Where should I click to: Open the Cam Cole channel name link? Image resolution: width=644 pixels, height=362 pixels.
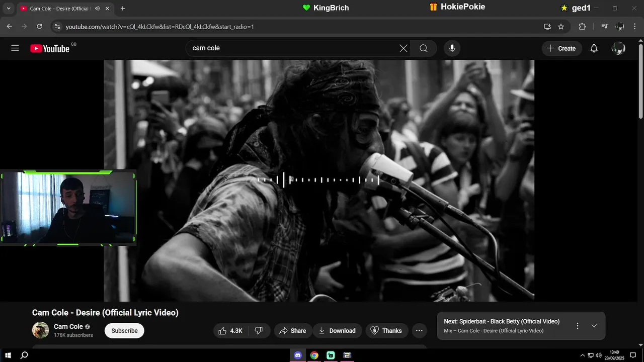(x=68, y=326)
